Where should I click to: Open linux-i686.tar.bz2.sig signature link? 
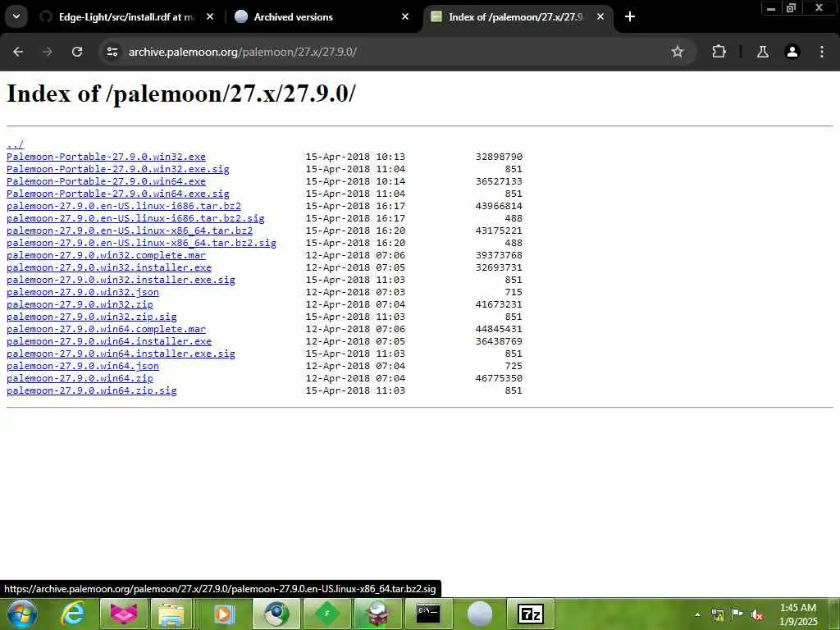135,218
